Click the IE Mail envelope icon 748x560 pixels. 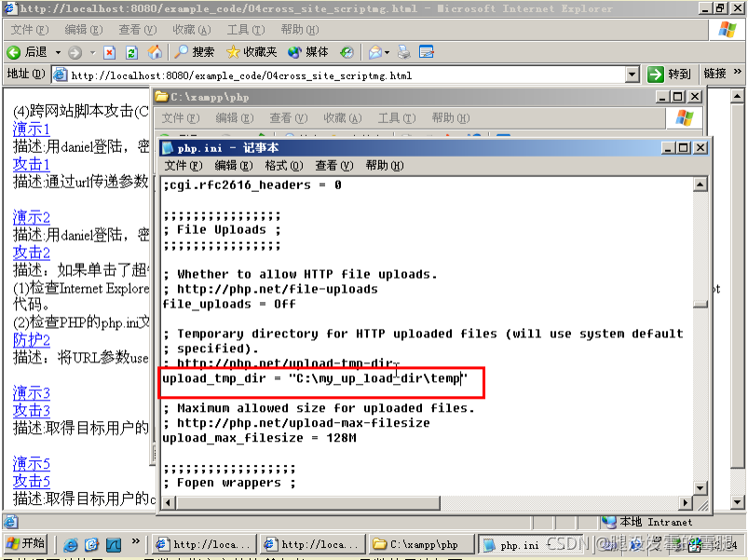coord(375,52)
